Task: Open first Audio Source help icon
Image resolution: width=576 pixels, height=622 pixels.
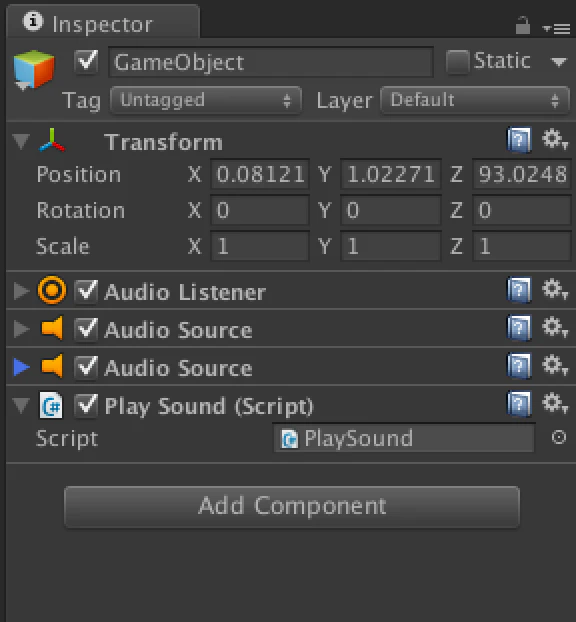Action: click(x=519, y=328)
